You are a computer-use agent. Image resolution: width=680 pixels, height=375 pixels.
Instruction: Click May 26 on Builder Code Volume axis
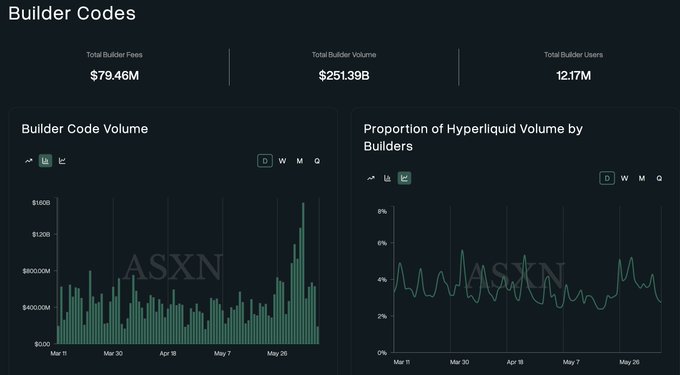click(x=277, y=353)
